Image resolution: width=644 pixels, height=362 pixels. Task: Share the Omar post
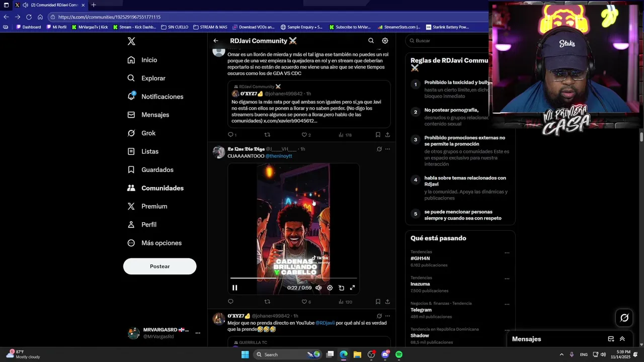point(387,135)
